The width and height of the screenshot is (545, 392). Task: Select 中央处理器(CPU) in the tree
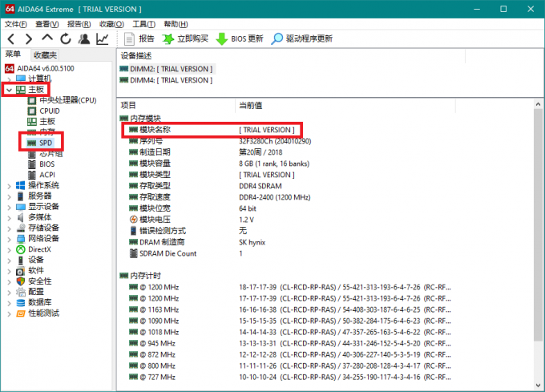(62, 100)
